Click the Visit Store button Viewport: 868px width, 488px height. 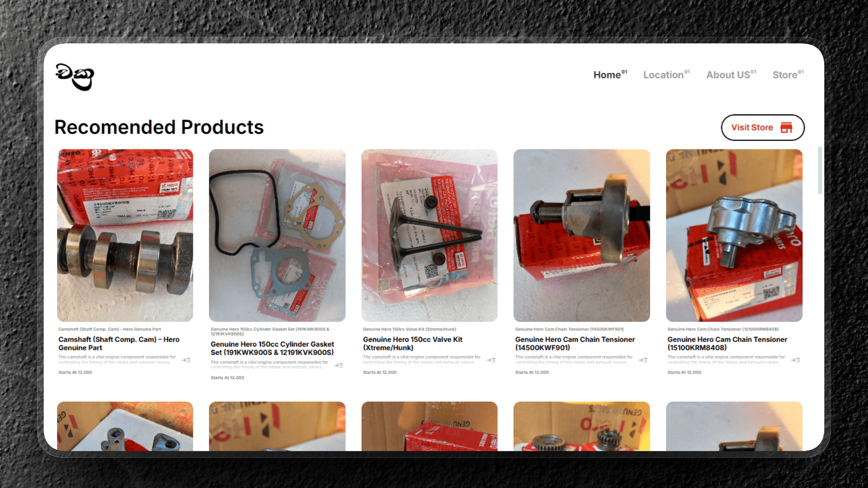(763, 127)
